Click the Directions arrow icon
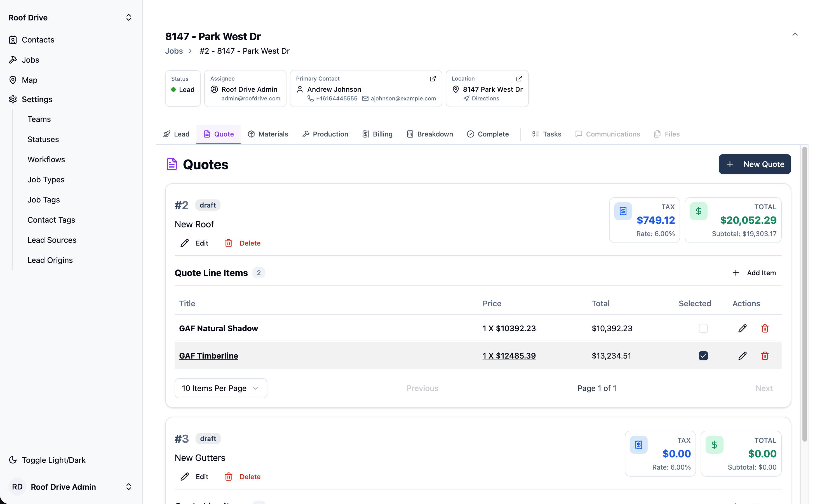This screenshot has width=822, height=504. [x=466, y=98]
